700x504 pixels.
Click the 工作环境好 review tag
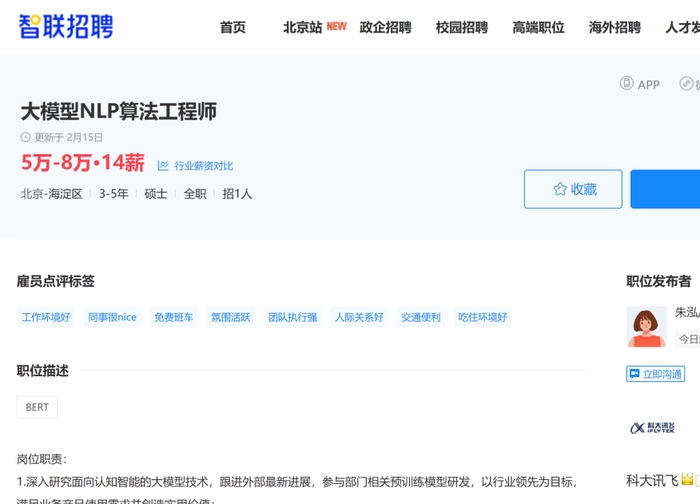[46, 317]
